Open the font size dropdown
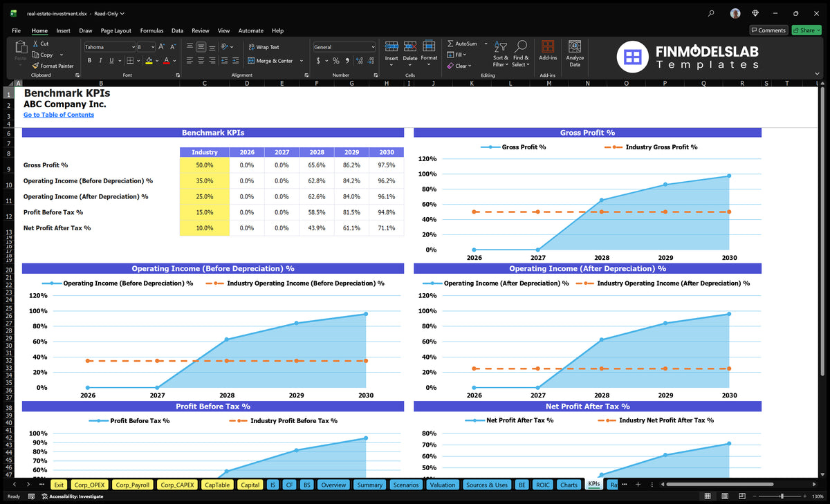The height and width of the screenshot is (504, 830). 151,47
